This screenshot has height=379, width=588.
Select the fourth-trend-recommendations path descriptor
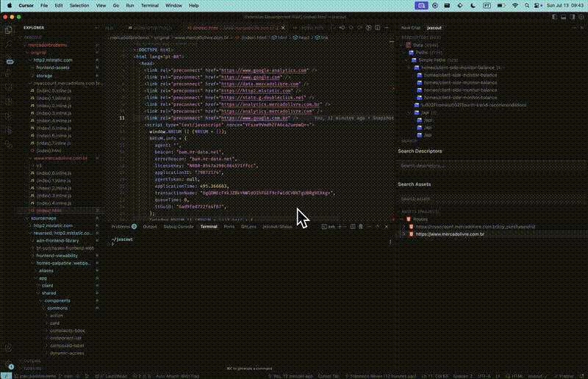pos(473,105)
